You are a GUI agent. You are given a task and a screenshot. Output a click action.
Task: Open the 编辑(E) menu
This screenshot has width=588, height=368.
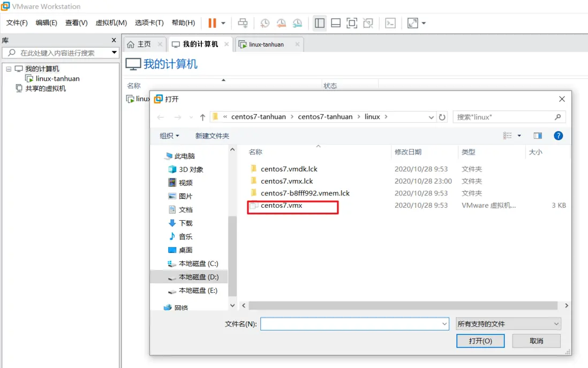(x=46, y=23)
